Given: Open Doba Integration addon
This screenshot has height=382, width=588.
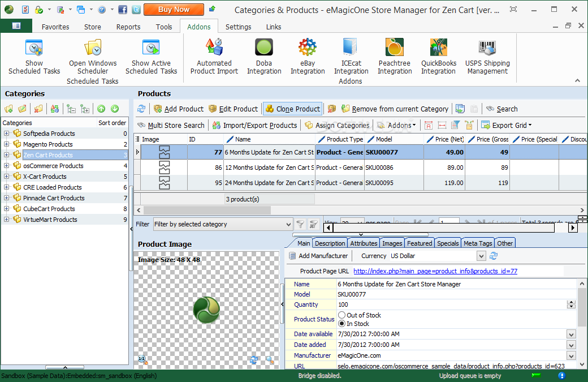Looking at the screenshot, I should tap(264, 57).
